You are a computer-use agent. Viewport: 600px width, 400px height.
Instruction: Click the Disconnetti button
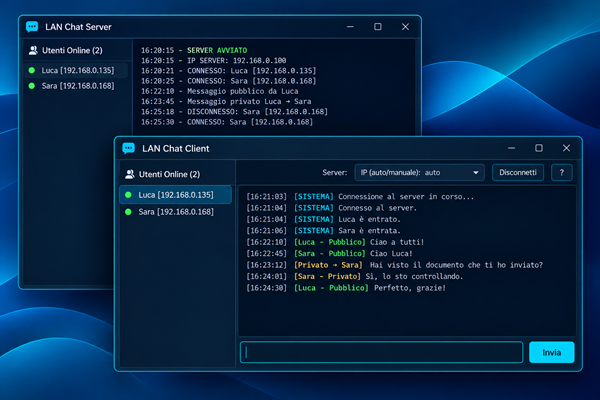coord(518,173)
